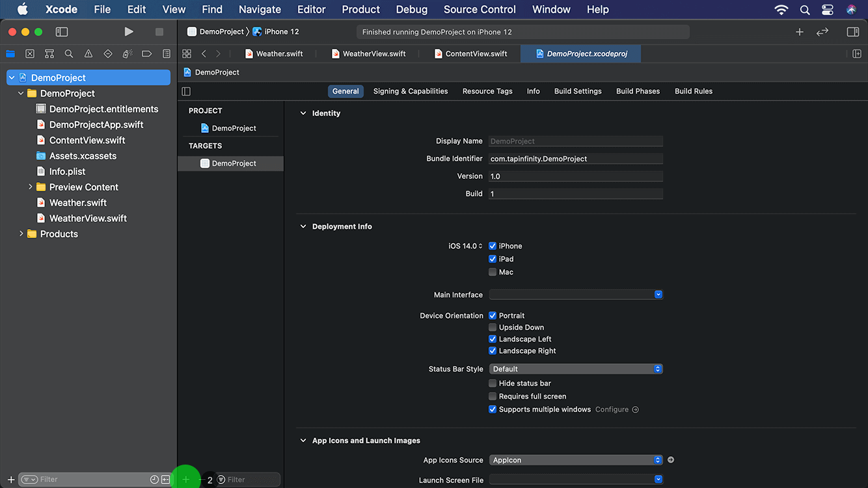This screenshot has height=488, width=868.
Task: Toggle Landscape Left orientation
Action: coord(493,339)
